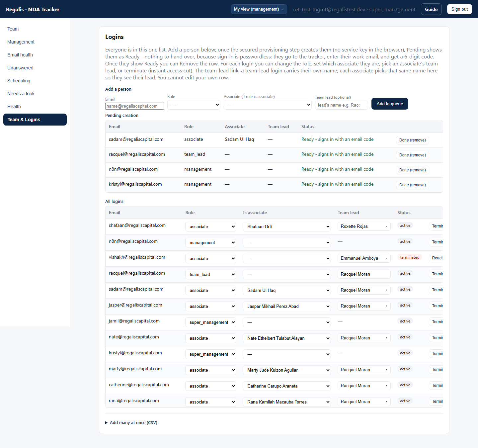Click Done (remove) for sadam pending row

413,140
